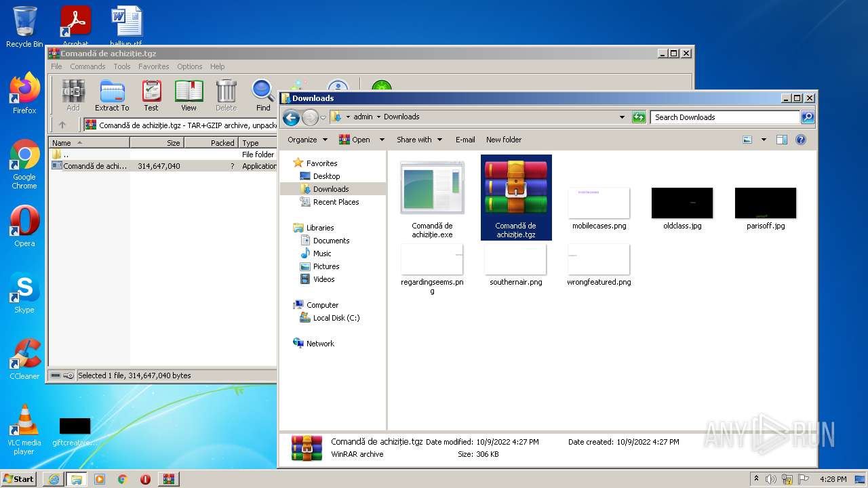Select southernair.png thumbnail
868x488 pixels.
[516, 266]
